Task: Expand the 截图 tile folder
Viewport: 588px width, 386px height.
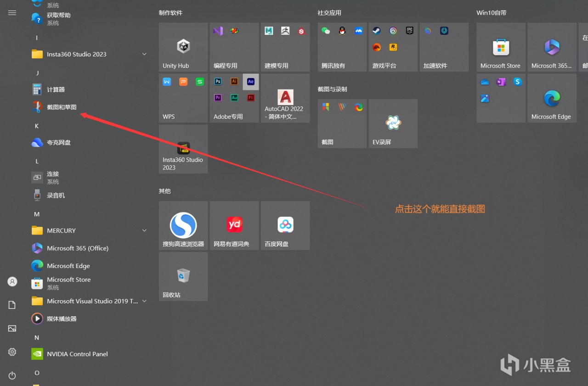Action: (342, 123)
